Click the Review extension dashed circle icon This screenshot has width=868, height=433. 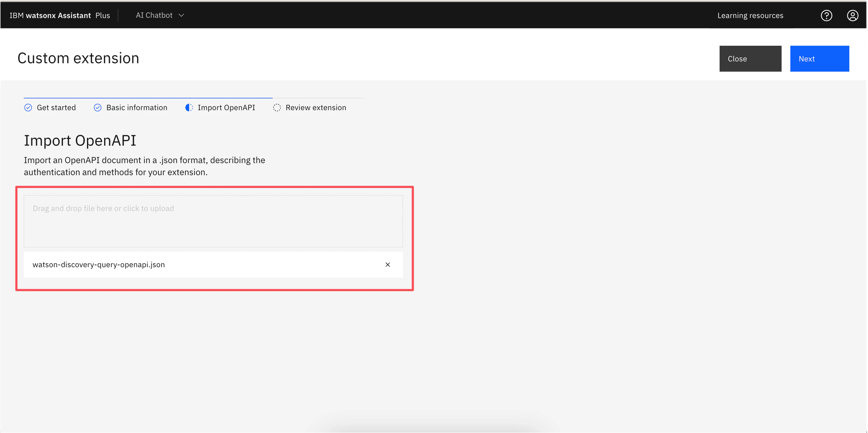[277, 108]
